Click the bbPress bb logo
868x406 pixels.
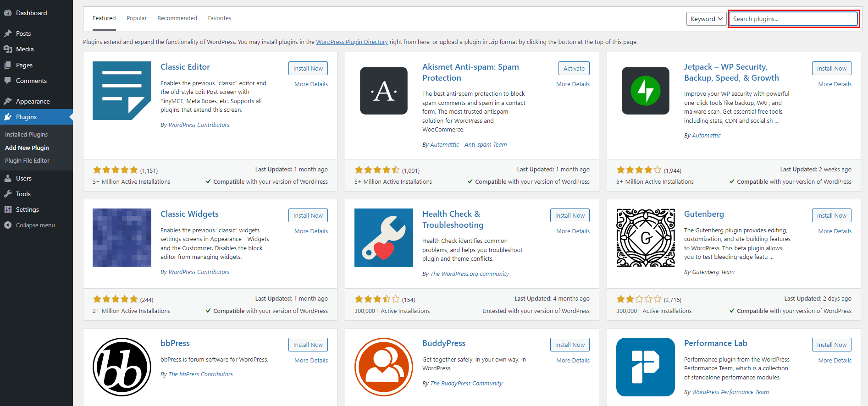pyautogui.click(x=122, y=367)
